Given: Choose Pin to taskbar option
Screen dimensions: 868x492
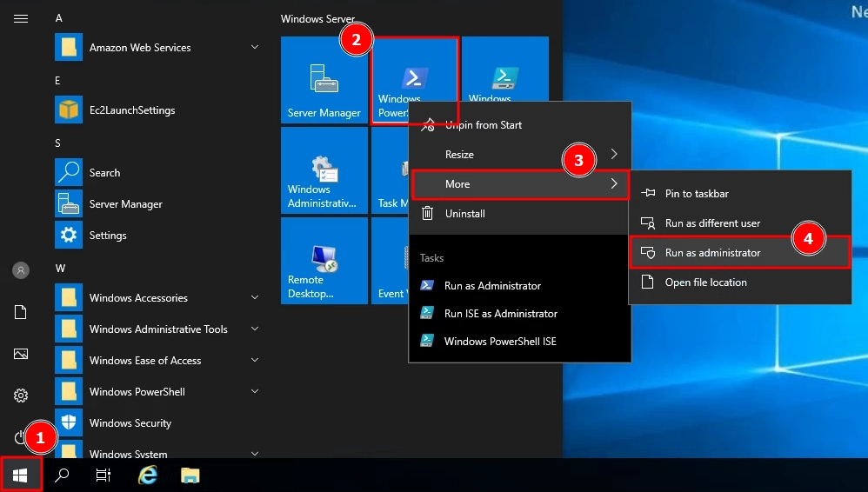Looking at the screenshot, I should pyautogui.click(x=697, y=194).
